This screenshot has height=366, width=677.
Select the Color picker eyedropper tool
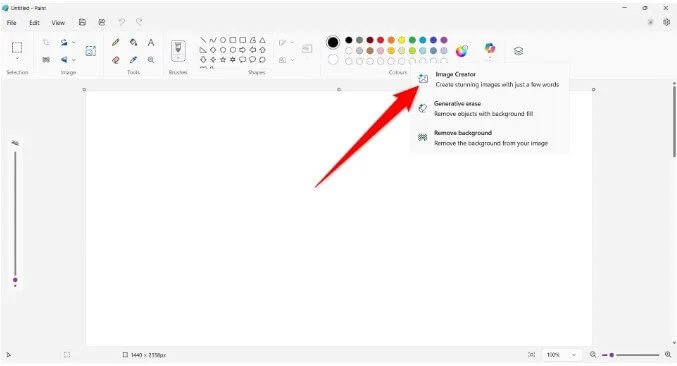tap(133, 60)
